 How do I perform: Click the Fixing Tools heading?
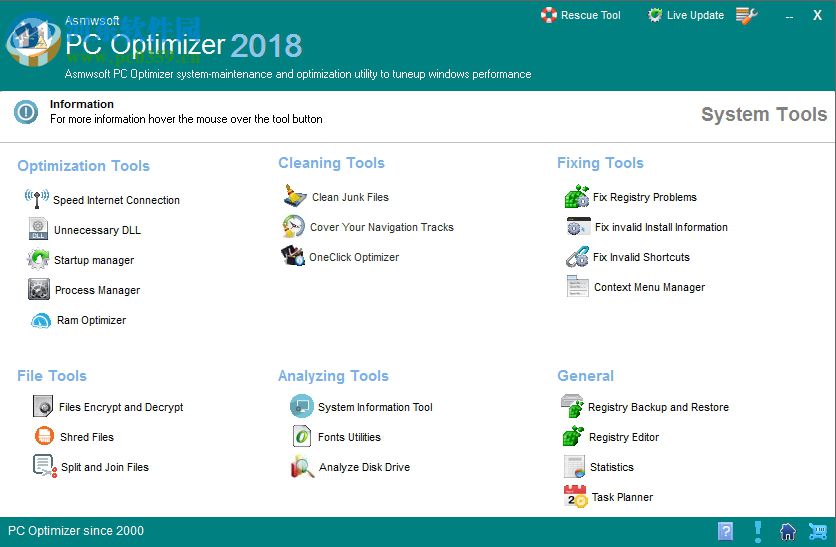(600, 163)
